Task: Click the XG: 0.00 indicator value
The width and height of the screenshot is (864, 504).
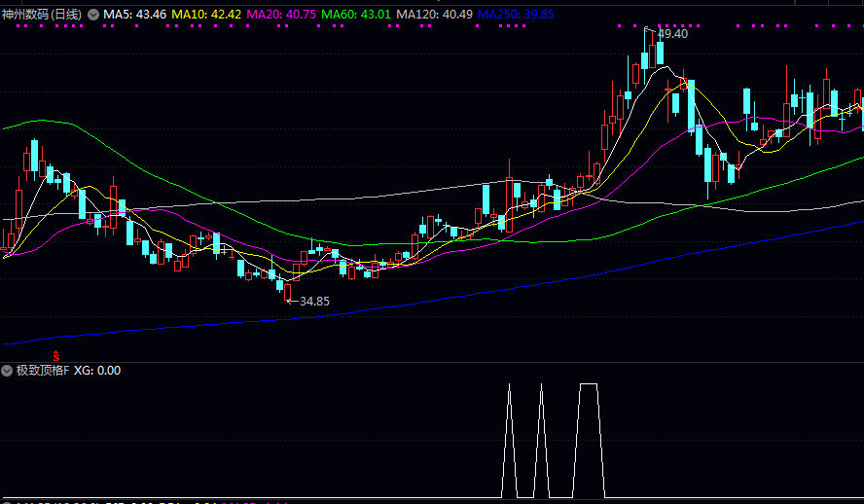Action: point(97,371)
